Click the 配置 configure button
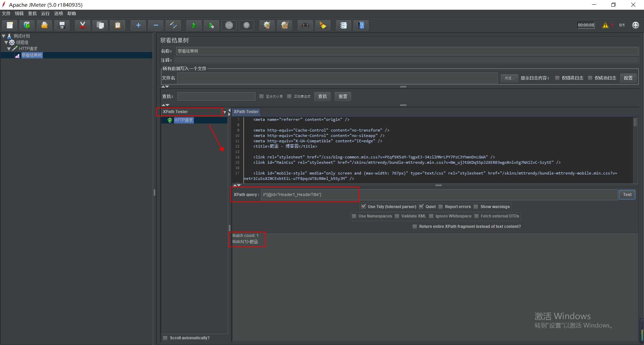 (x=628, y=78)
